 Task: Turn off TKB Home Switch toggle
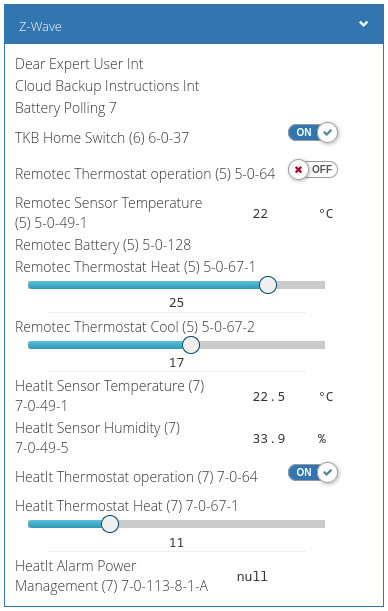coord(312,132)
